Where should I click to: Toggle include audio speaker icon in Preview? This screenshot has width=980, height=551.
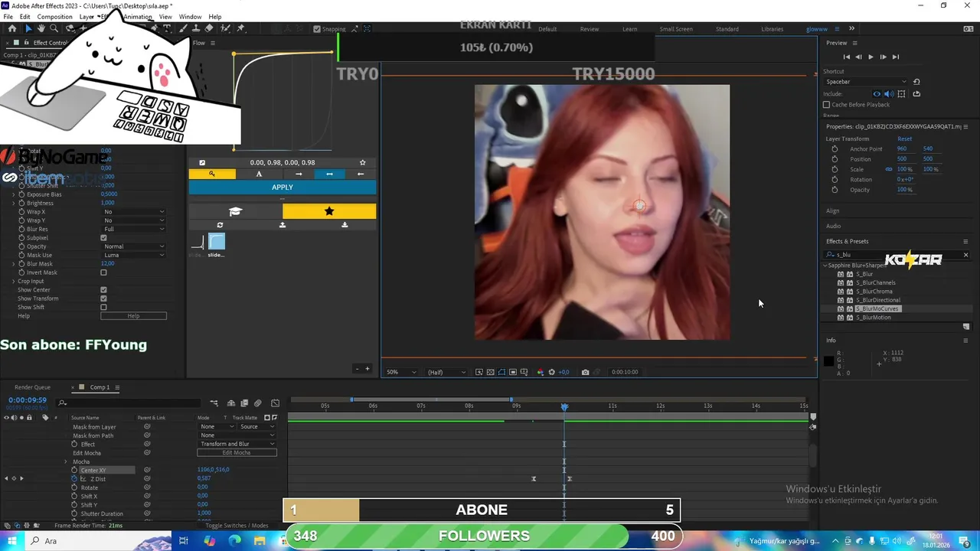point(888,94)
